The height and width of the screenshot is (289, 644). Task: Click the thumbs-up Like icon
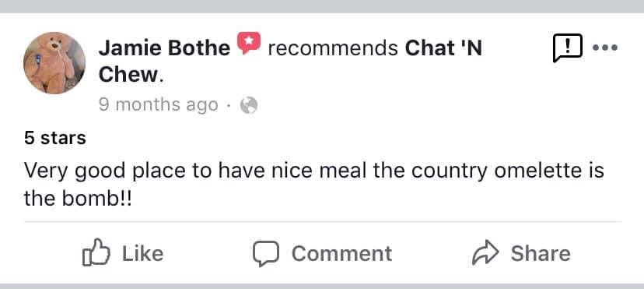coord(96,252)
